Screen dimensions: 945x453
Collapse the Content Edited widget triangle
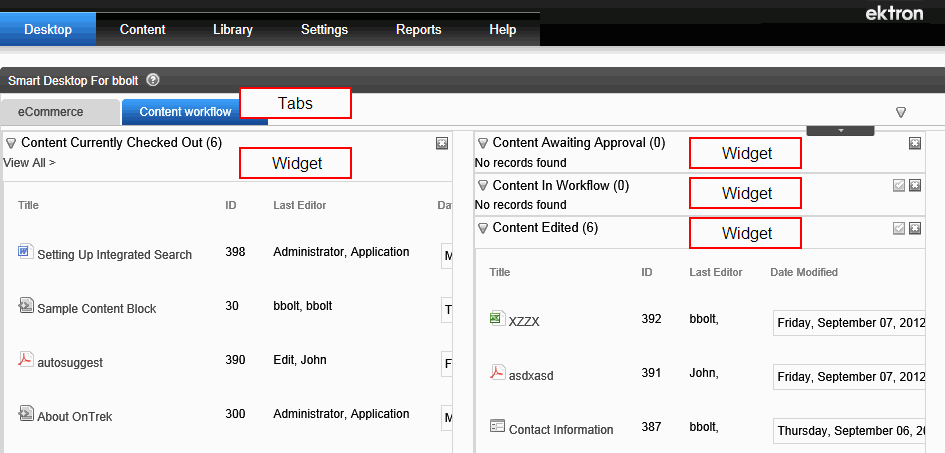point(483,228)
